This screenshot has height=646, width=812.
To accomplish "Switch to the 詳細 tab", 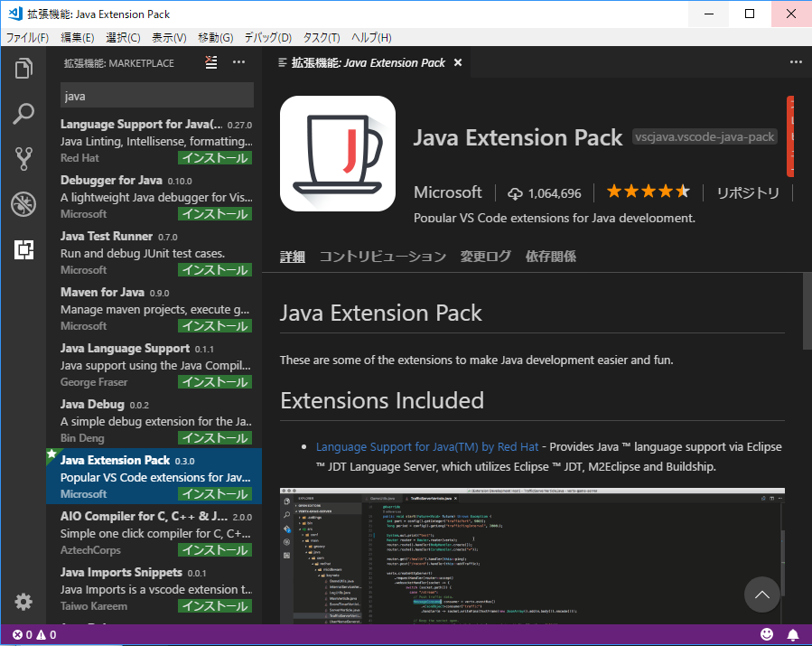I will [x=292, y=257].
